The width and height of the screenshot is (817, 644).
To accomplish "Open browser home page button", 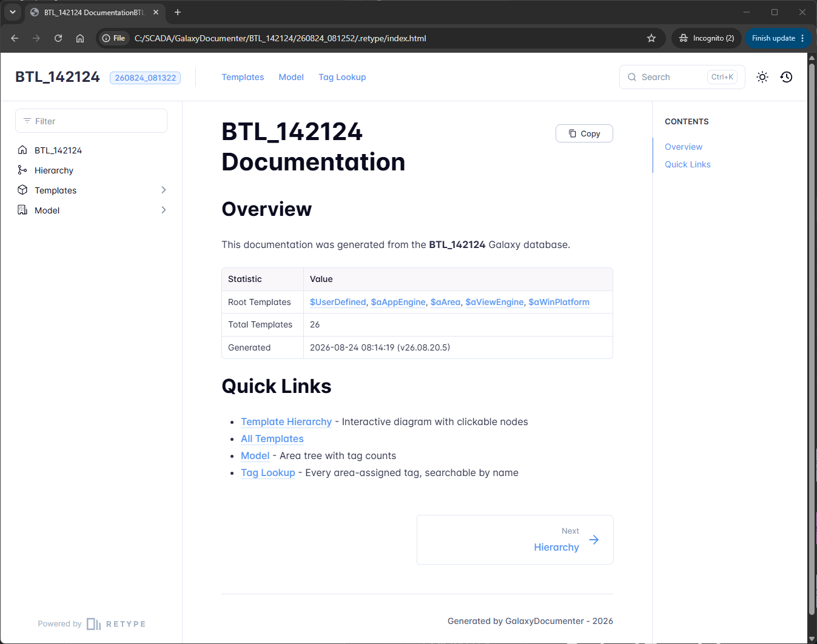I will point(80,38).
